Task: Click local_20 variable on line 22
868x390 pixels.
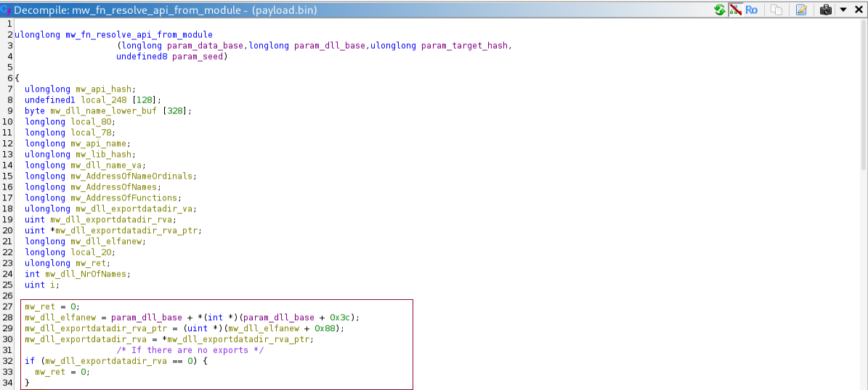Action: click(x=91, y=252)
